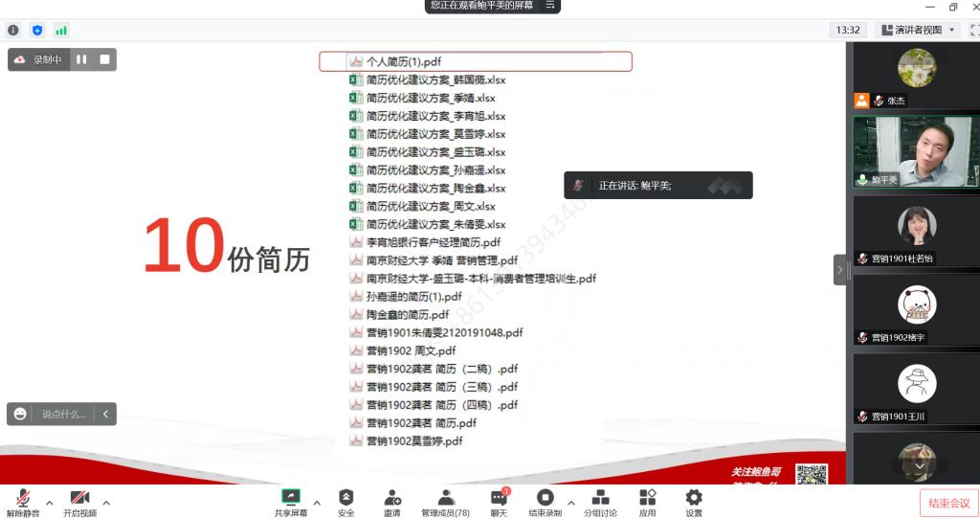Screen dimensions: 980x519
Task: Open the network signal status icon
Action: (61, 30)
